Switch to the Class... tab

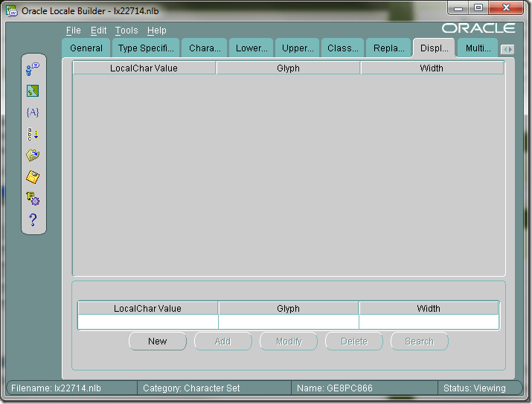(343, 48)
